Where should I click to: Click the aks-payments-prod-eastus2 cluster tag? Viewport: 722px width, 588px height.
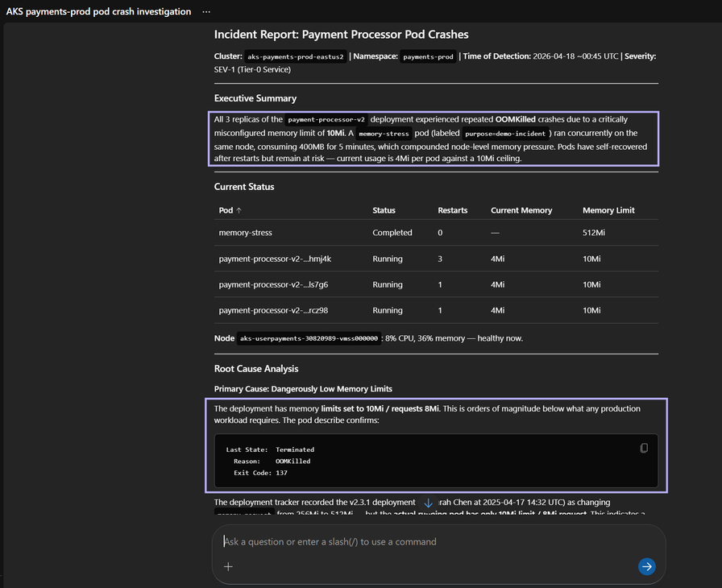[x=295, y=56]
